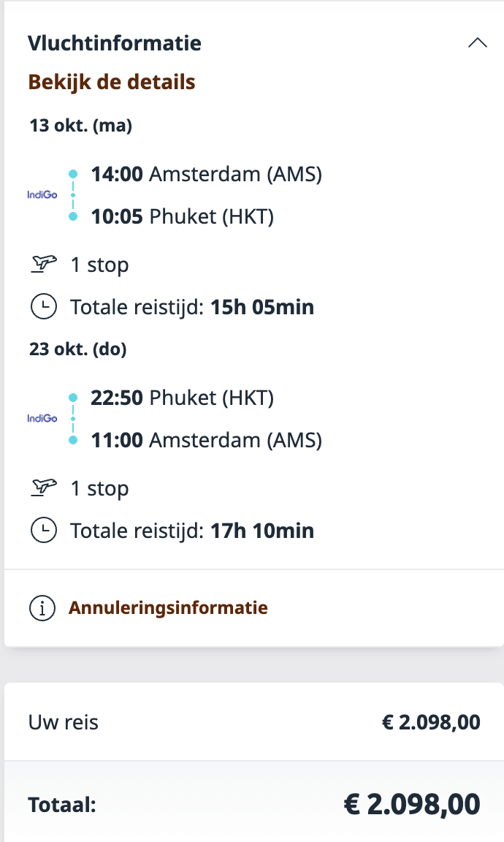Viewport: 504px width, 842px height.
Task: Select the 13 okt. (ma) date label
Action: tap(80, 126)
